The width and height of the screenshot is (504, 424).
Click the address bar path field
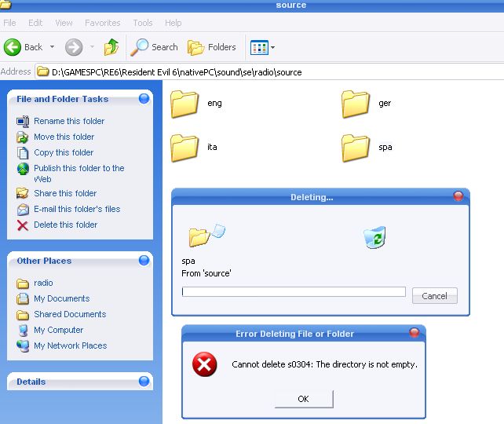pyautogui.click(x=269, y=72)
